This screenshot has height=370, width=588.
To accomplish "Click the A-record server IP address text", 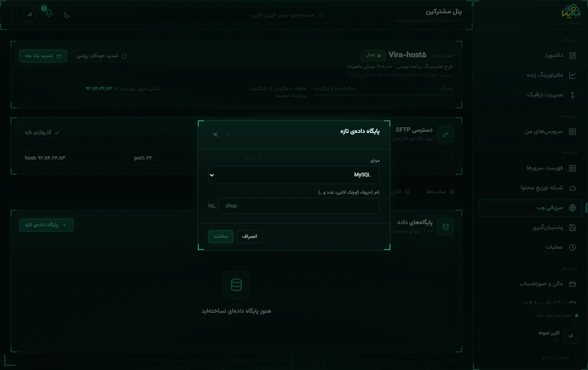I will [99, 89].
